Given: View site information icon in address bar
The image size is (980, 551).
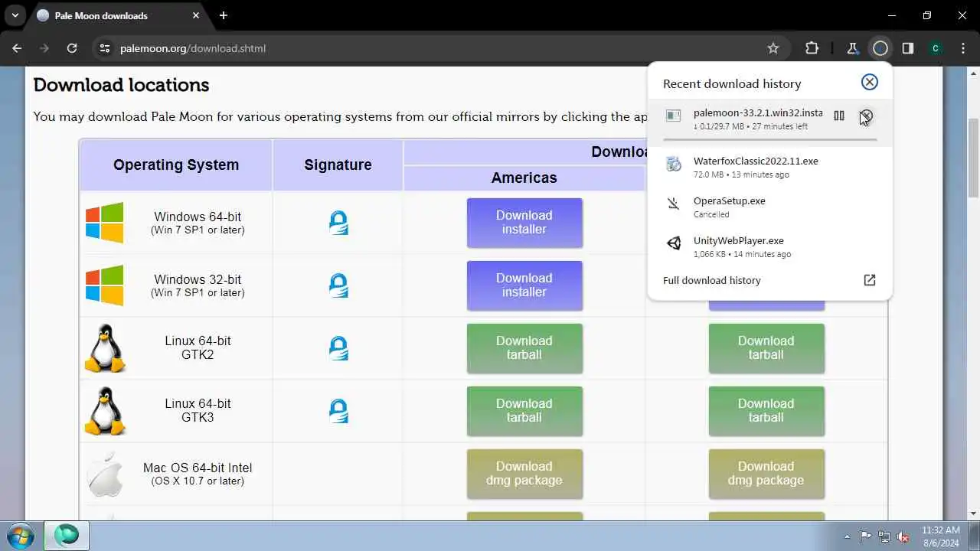Looking at the screenshot, I should coord(105,48).
